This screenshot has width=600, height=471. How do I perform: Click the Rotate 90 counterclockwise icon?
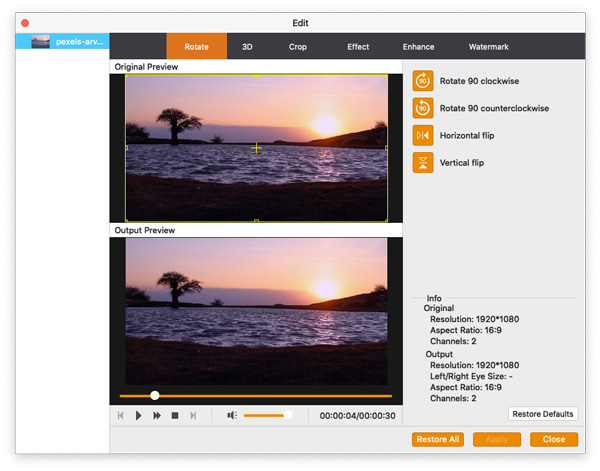tap(423, 108)
